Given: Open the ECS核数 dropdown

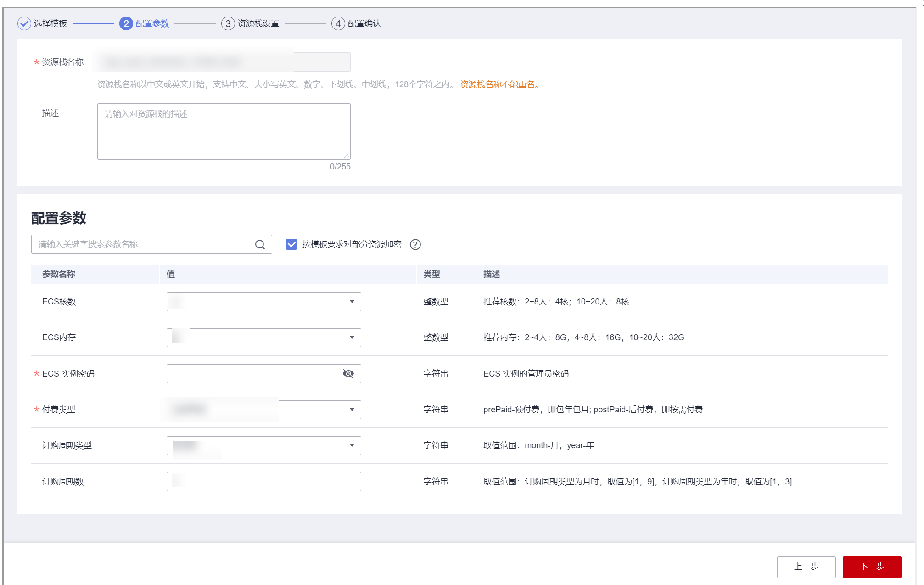Looking at the screenshot, I should click(263, 302).
